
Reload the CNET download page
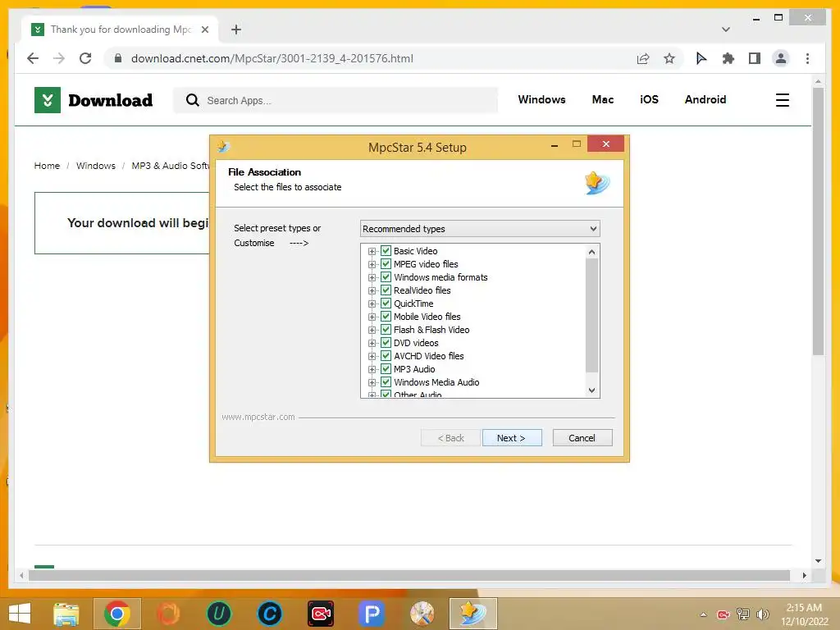pos(85,58)
